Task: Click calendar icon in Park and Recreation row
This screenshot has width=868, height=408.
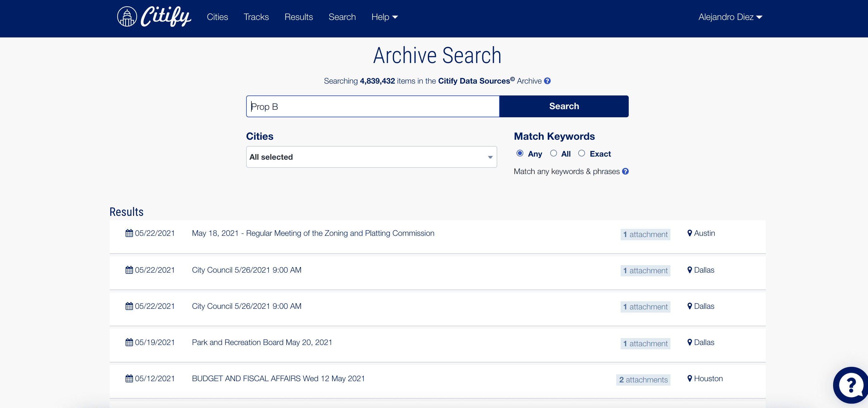Action: pyautogui.click(x=129, y=342)
